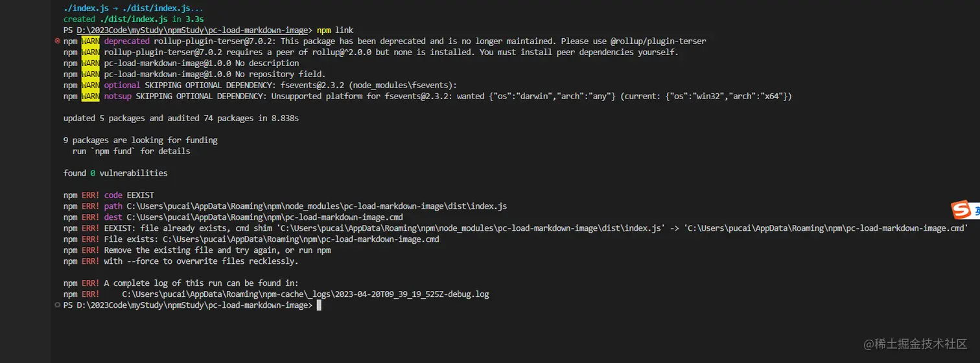Image resolution: width=980 pixels, height=363 pixels.
Task: Place cursor at the terminal prompt block
Action: 318,305
